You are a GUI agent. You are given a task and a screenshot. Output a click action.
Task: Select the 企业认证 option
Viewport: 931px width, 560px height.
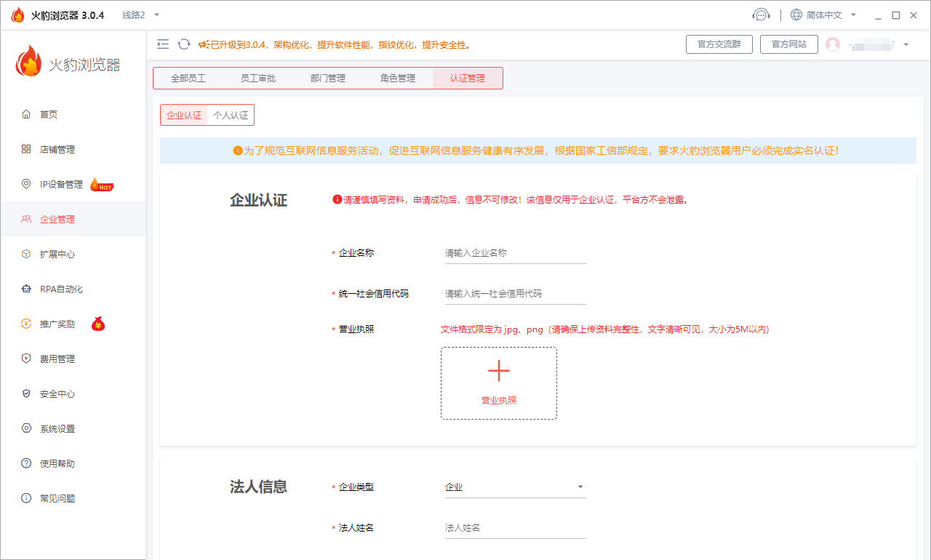tap(183, 115)
